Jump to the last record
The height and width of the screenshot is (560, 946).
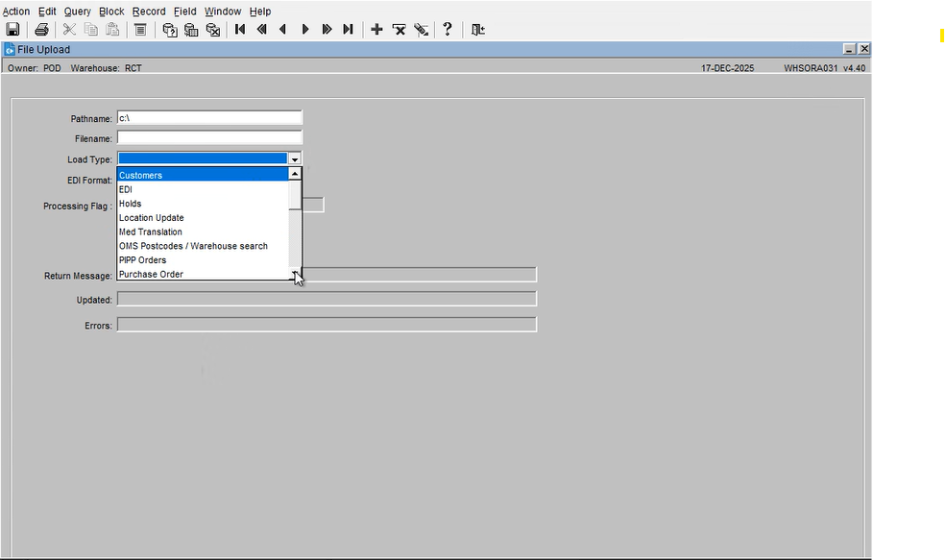[348, 30]
